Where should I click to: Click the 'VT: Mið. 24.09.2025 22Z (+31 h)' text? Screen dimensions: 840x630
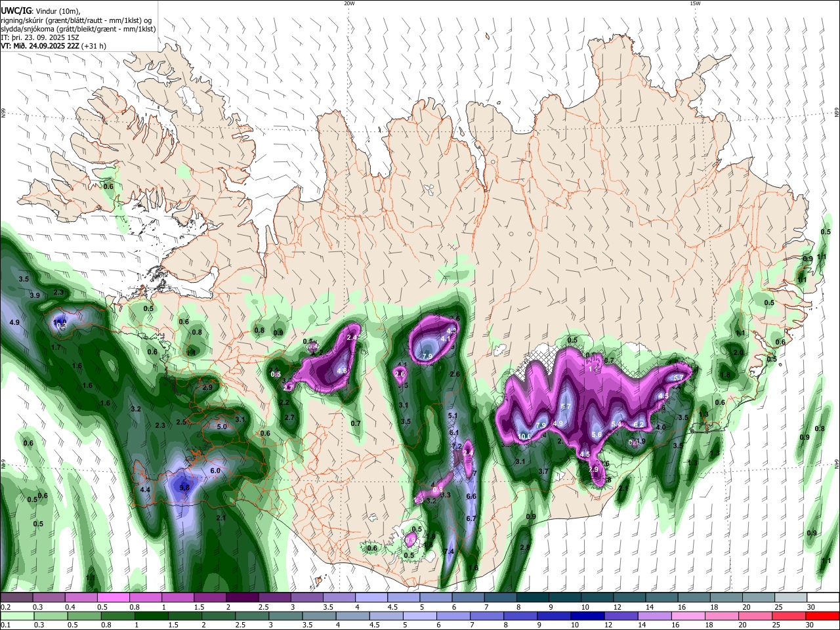(53, 46)
